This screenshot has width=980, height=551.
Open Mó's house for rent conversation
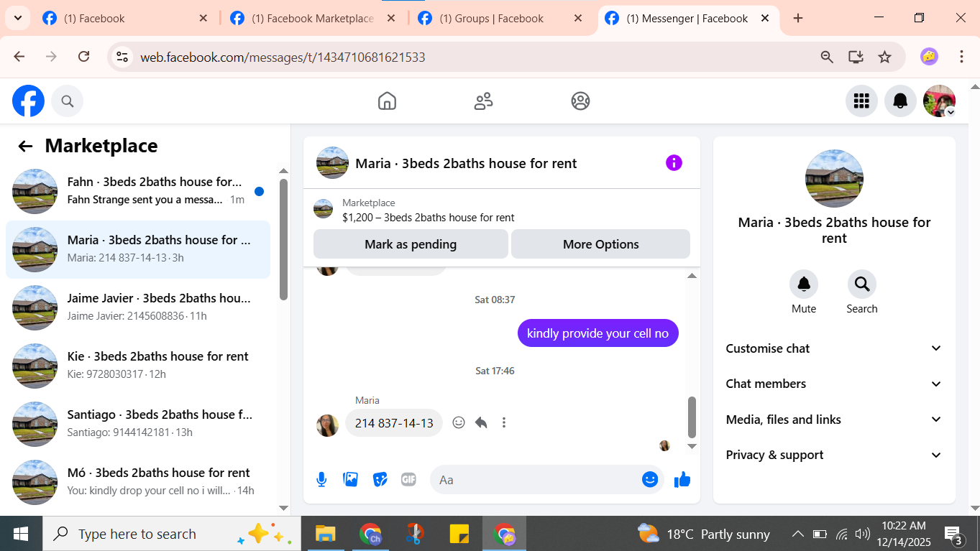point(138,482)
